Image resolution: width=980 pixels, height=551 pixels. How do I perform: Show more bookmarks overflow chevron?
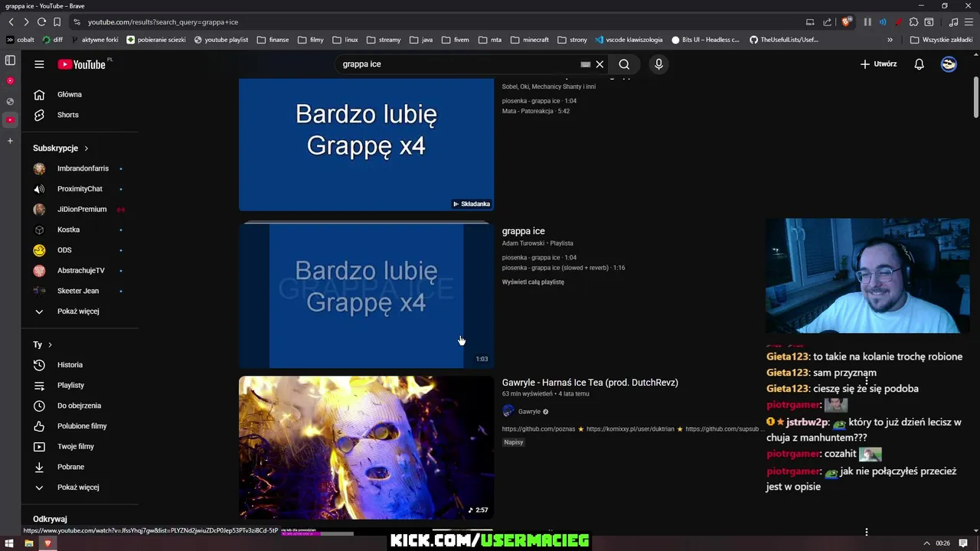pos(890,40)
